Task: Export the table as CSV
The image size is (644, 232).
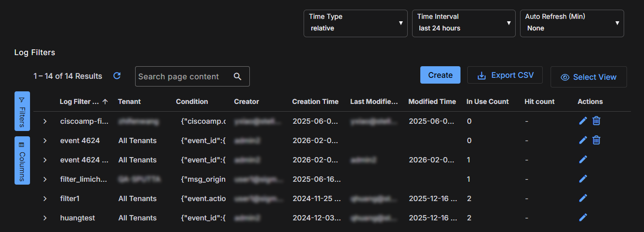Action: tap(505, 75)
